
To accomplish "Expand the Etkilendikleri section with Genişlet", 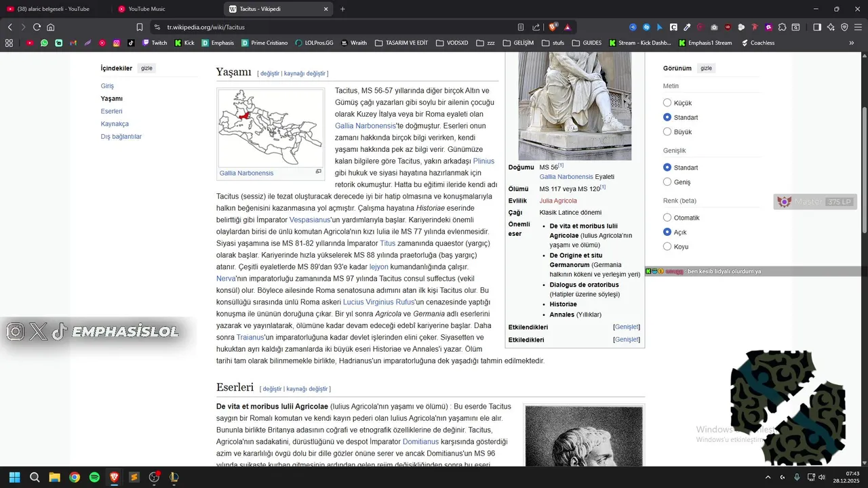I will [x=627, y=327].
